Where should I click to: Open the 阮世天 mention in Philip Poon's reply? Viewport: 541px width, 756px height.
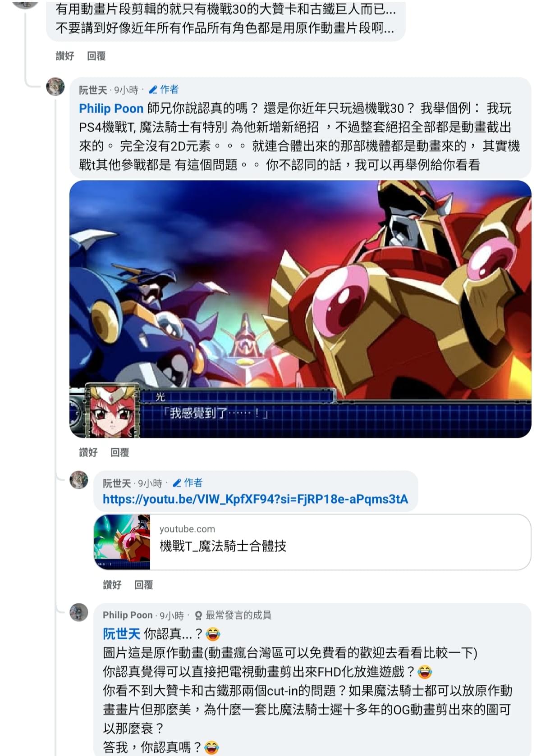click(121, 634)
